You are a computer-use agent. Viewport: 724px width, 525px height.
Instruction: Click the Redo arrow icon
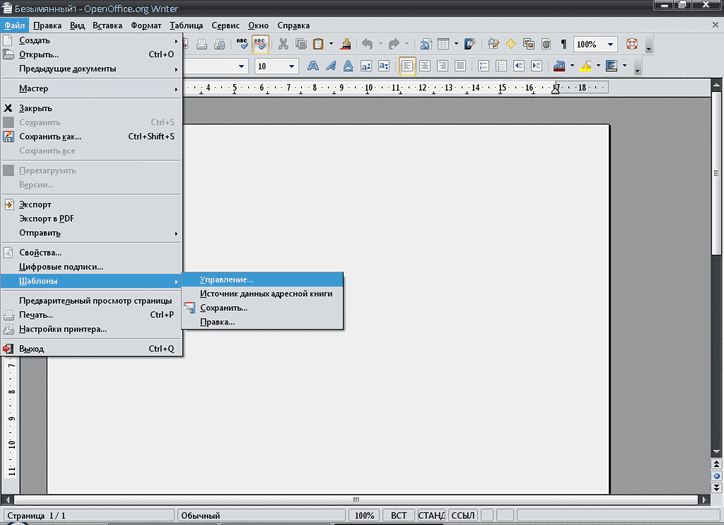[x=394, y=44]
